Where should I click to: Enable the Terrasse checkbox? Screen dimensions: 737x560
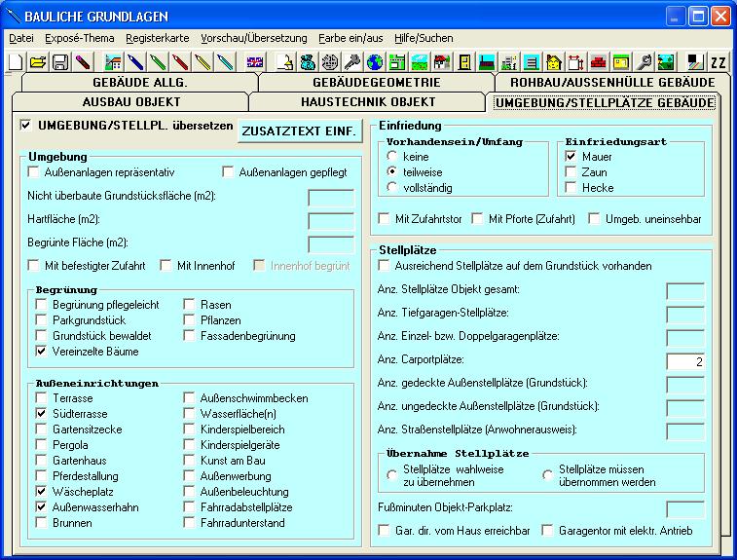coord(42,398)
